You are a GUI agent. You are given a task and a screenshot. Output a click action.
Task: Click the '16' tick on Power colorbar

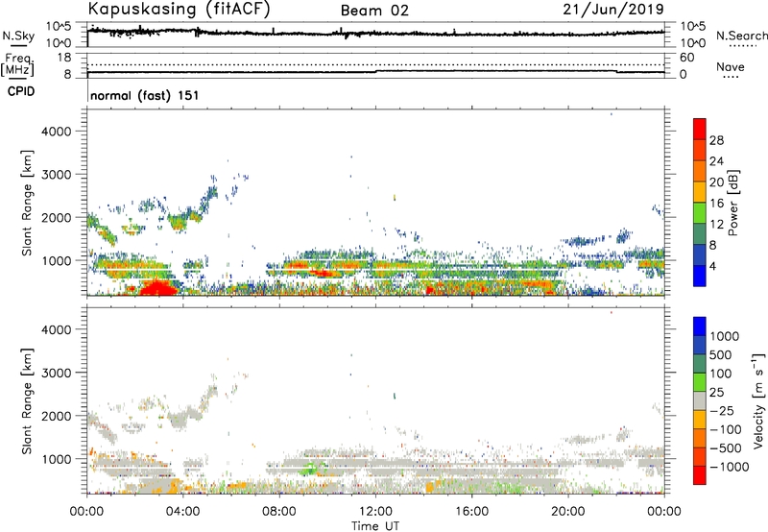click(x=716, y=204)
